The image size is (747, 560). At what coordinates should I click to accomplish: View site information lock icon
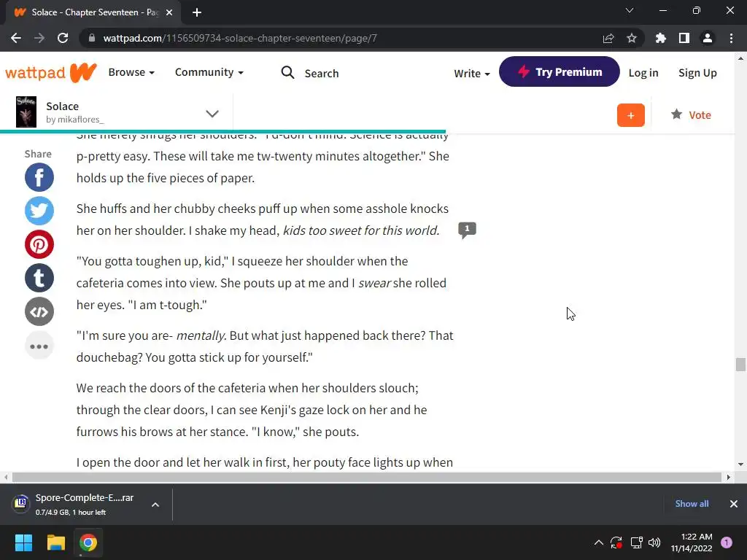92,38
